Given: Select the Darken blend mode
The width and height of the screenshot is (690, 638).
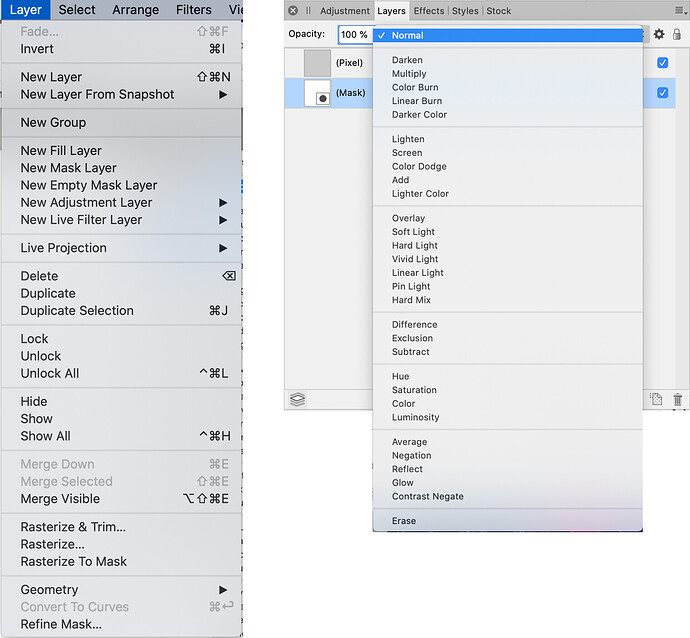Looking at the screenshot, I should click(x=508, y=60).
